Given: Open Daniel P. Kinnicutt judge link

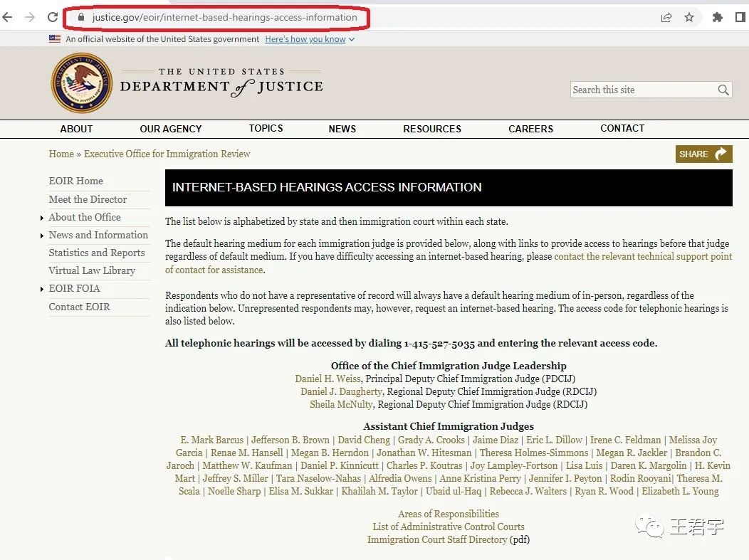Looking at the screenshot, I should pos(340,466).
